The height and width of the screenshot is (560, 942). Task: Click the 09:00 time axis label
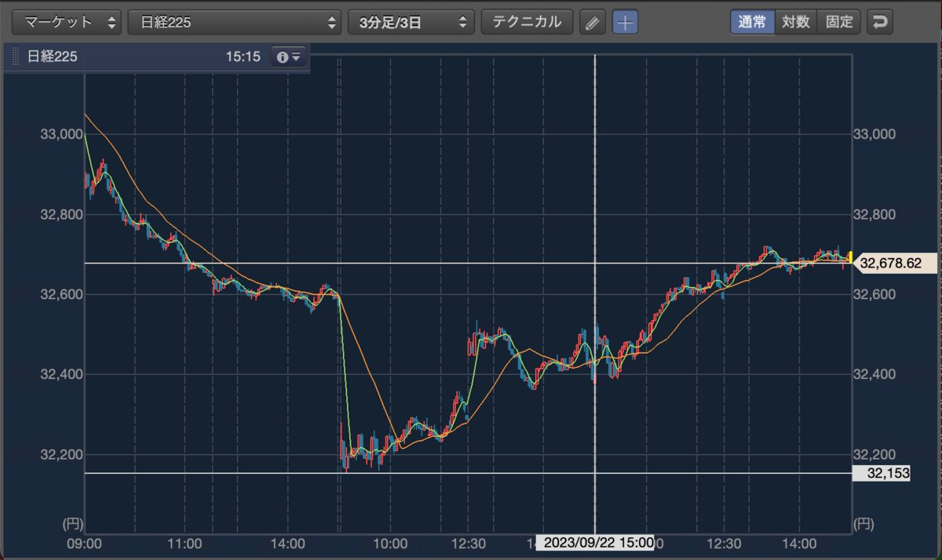click(83, 543)
